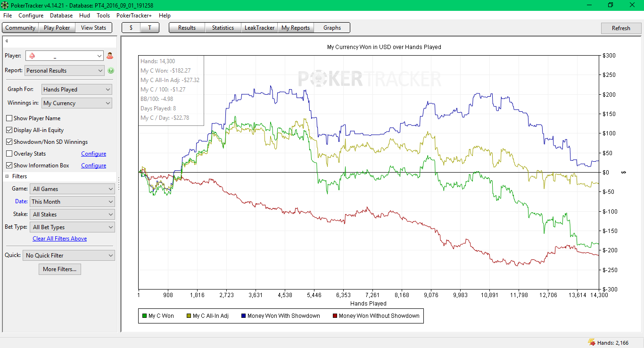Click the blue Money Won With Showdown swatch

click(243, 316)
